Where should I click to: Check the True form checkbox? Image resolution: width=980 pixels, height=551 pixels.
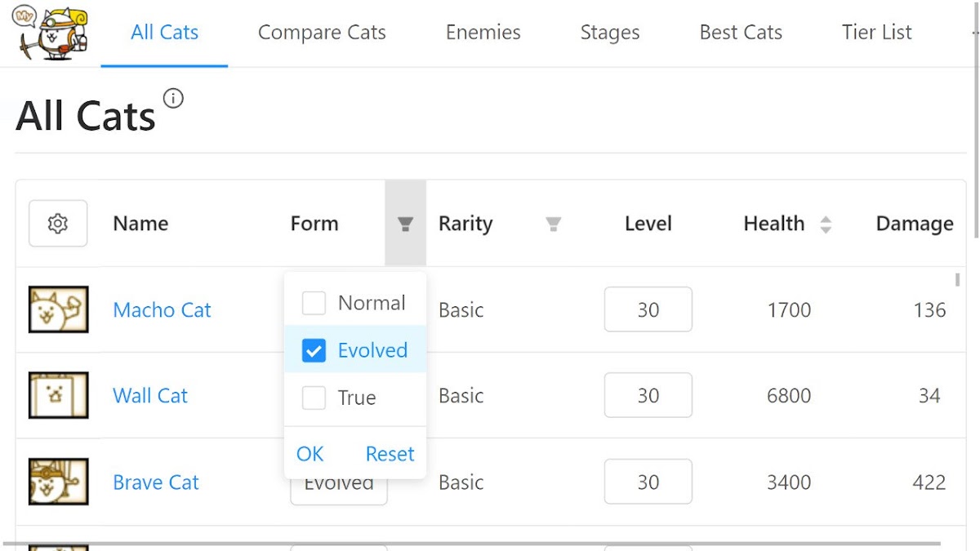pyautogui.click(x=314, y=398)
